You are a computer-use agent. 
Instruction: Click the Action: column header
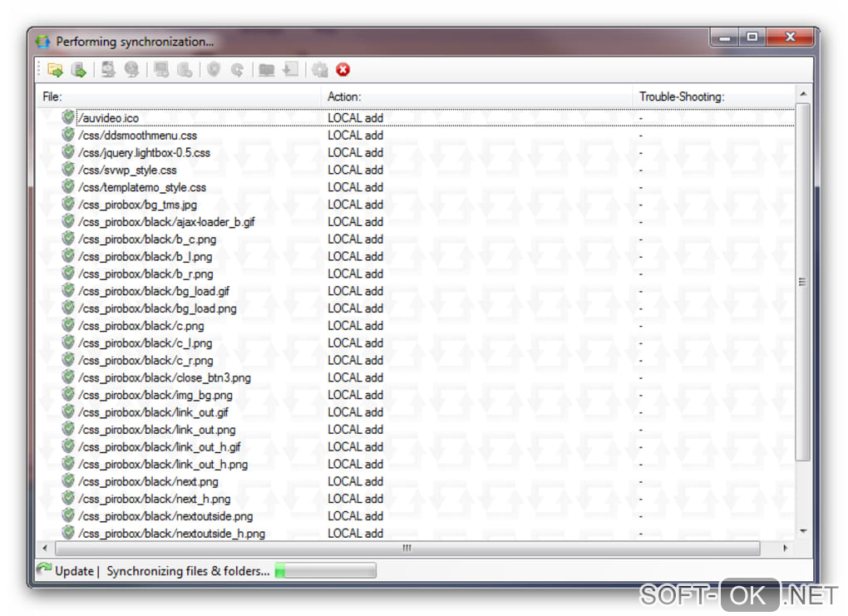click(476, 96)
